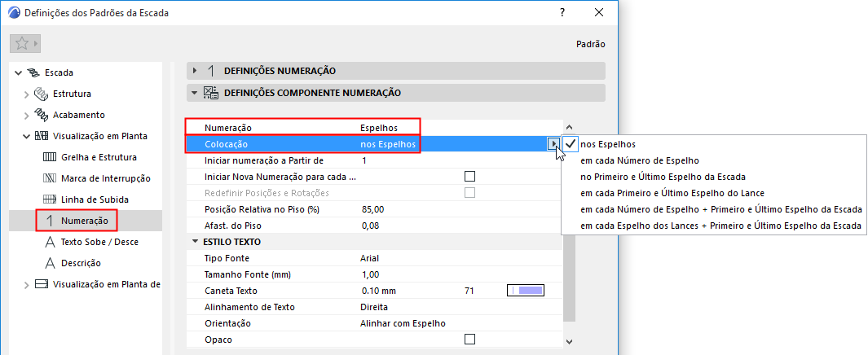Open favorites arrow next to star
This screenshot has width=868, height=355.
36,44
